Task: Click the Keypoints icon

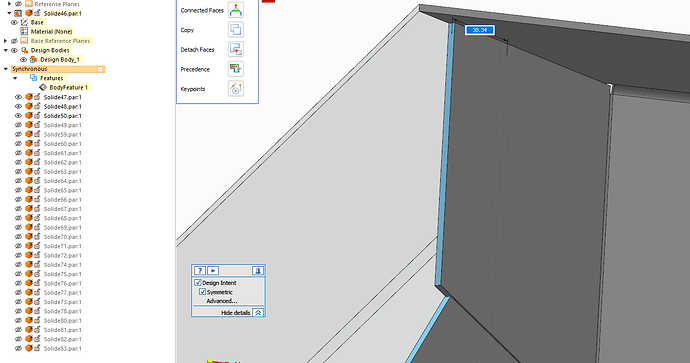Action: click(x=236, y=88)
